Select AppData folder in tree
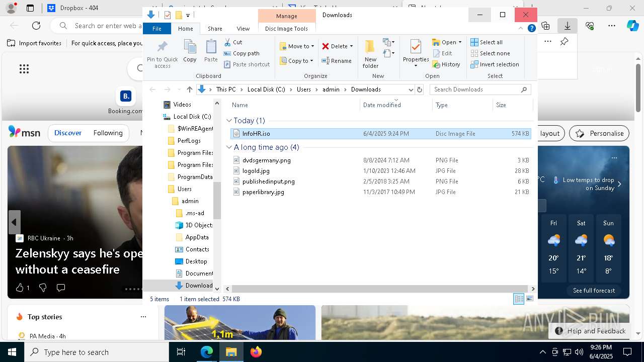Image resolution: width=644 pixels, height=362 pixels. click(197, 237)
